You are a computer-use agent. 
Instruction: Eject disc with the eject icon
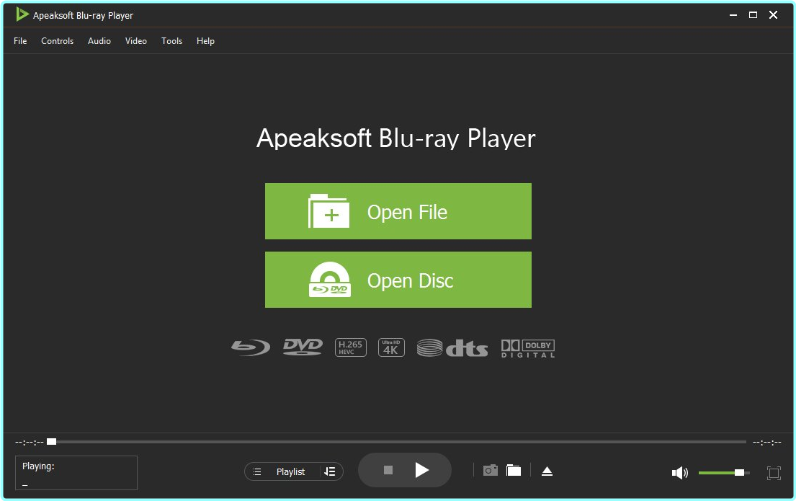tap(547, 472)
